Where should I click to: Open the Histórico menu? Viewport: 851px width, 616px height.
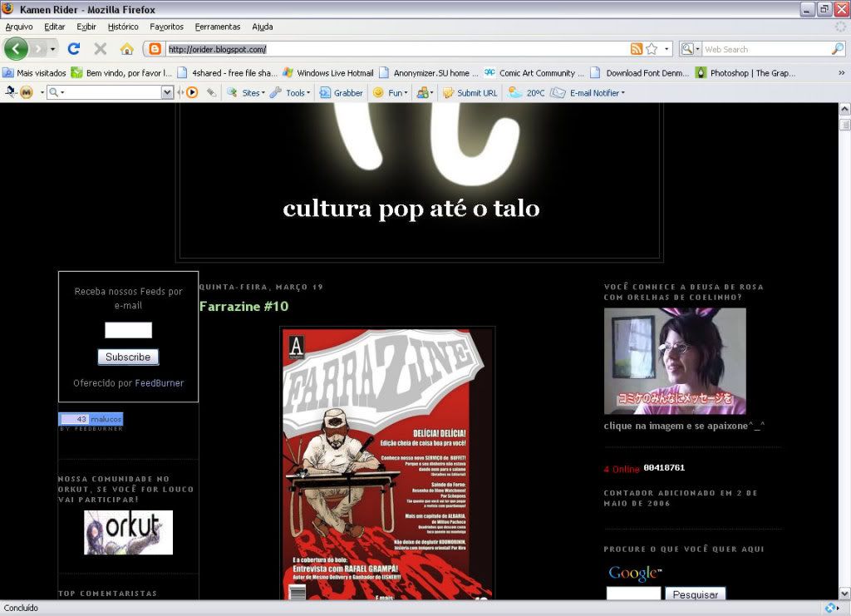[123, 27]
